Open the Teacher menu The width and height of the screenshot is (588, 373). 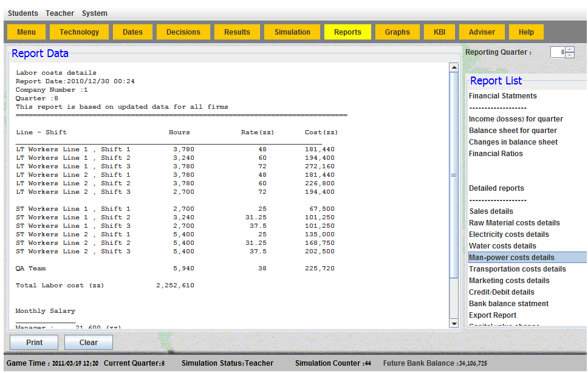pyautogui.click(x=60, y=13)
